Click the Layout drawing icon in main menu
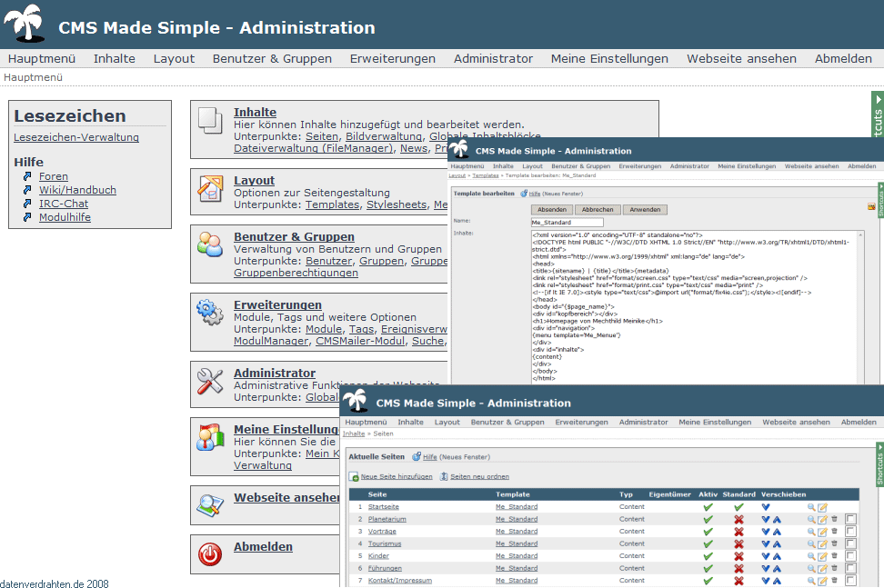Viewport: 884px width, 588px height. tap(210, 189)
